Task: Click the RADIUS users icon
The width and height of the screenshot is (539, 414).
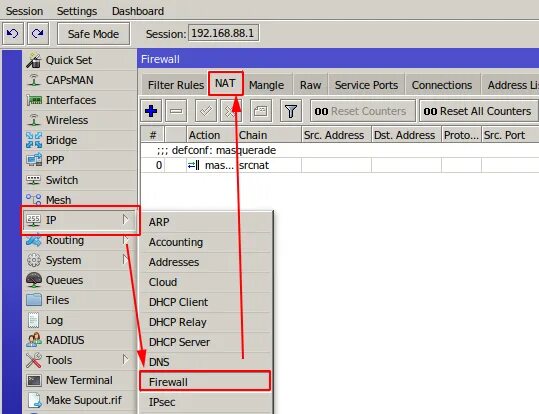Action: coord(34,340)
